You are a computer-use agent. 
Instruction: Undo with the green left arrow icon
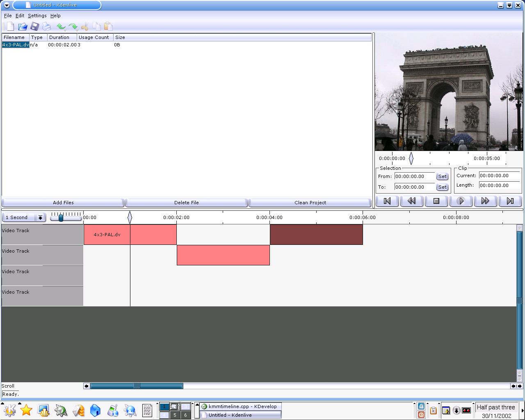tap(61, 27)
